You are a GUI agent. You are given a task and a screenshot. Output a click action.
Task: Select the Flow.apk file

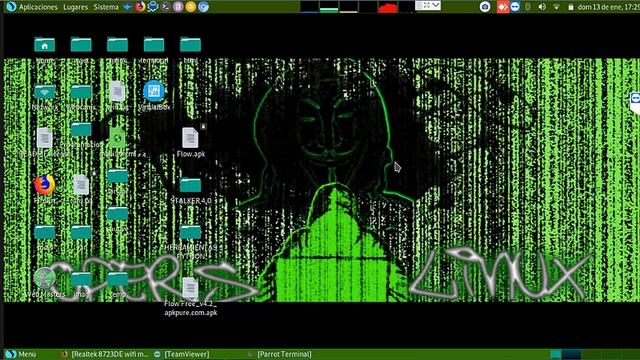pos(190,138)
